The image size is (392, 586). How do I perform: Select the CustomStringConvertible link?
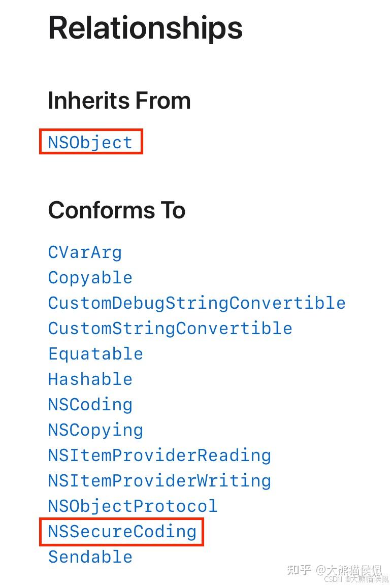[x=170, y=329]
